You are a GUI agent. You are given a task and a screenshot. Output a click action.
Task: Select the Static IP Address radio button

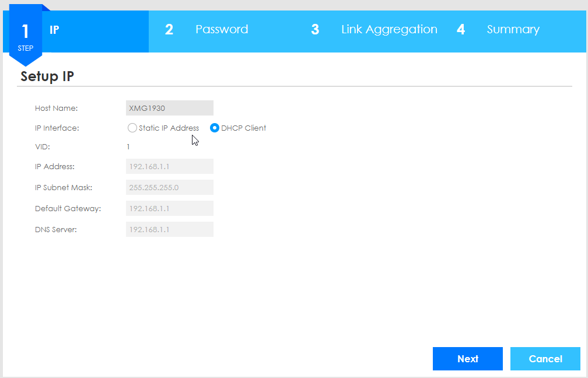click(132, 128)
